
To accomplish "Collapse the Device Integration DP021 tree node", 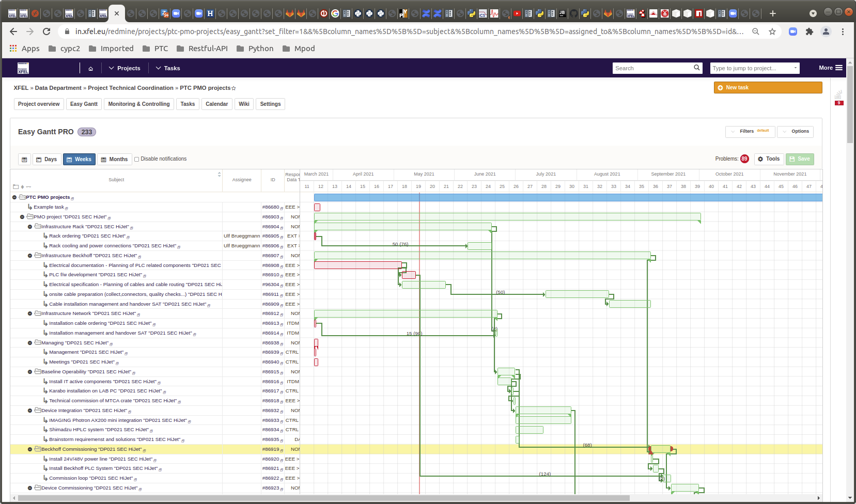I will tap(29, 410).
